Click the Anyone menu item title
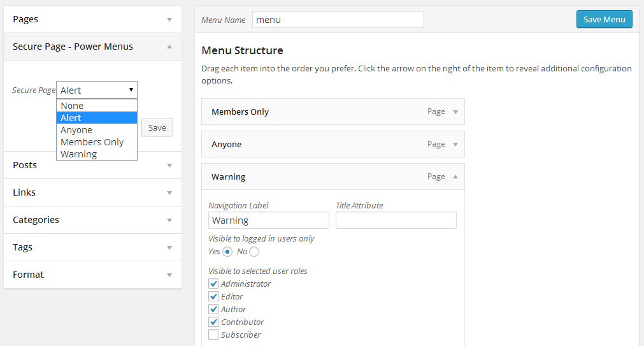This screenshot has width=644, height=346. coord(226,144)
